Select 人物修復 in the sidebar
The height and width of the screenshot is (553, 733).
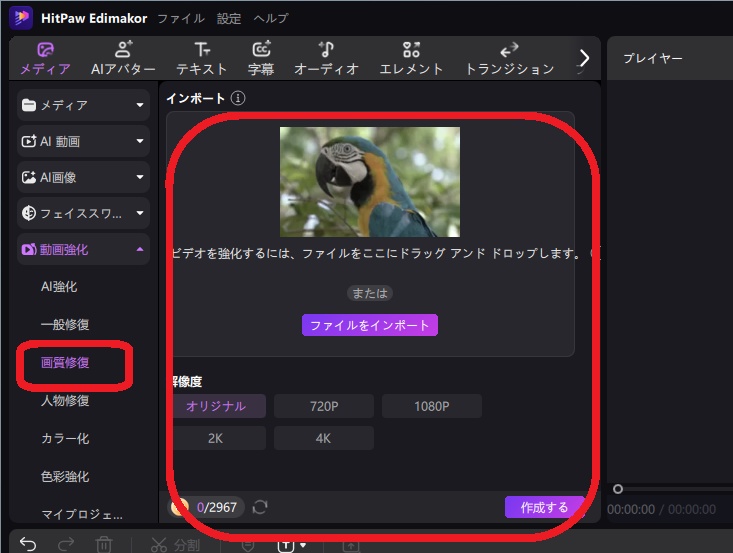[x=65, y=401]
